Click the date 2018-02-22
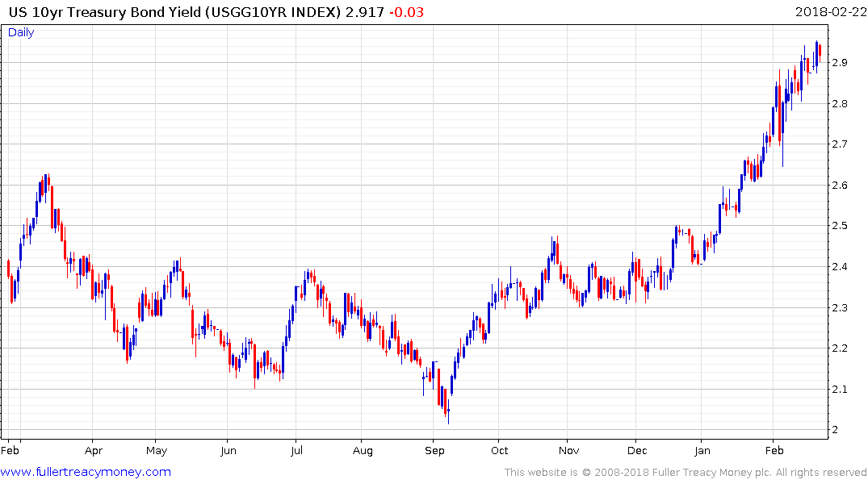Image resolution: width=868 pixels, height=484 pixels. point(830,11)
